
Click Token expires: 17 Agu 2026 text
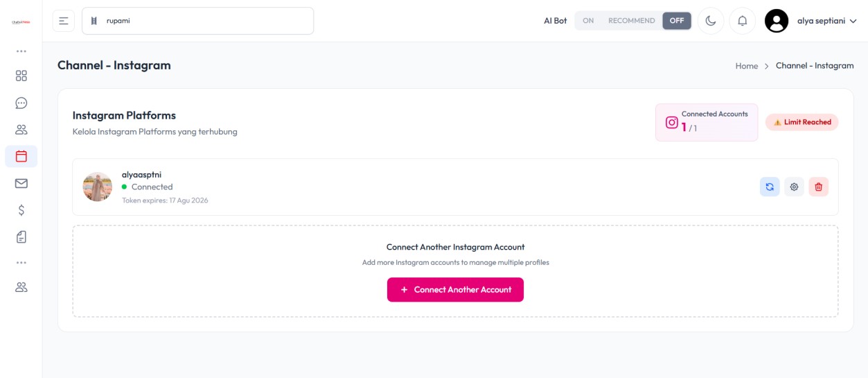coord(165,200)
